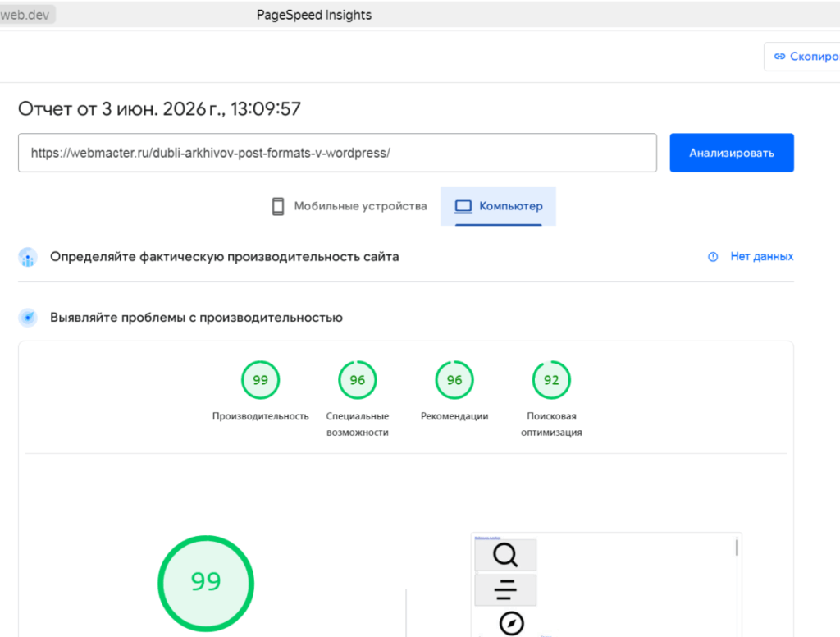Screen dimensions: 840x637
Task: Jump to Поисковая оптимизация score 92
Action: click(551, 380)
